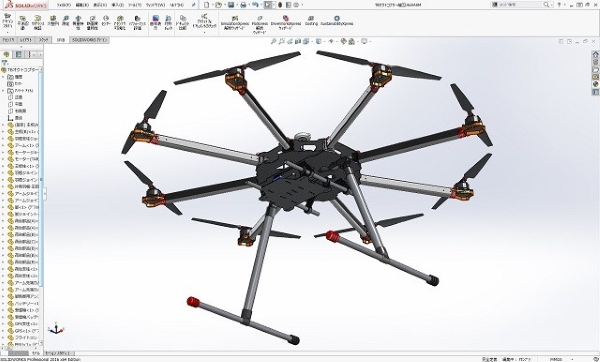Viewport: 600px width, 362px height.
Task: Switch to the SOLIDWORKS アドイン tab
Action: click(x=90, y=40)
